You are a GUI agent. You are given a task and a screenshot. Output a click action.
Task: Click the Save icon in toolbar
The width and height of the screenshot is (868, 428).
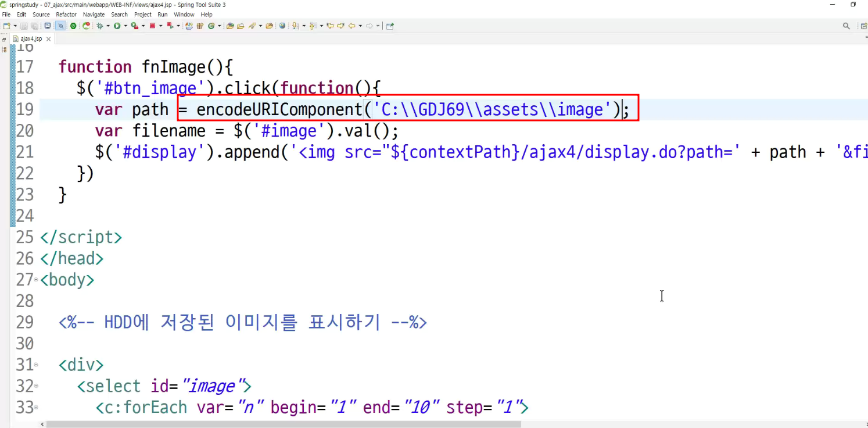point(24,26)
